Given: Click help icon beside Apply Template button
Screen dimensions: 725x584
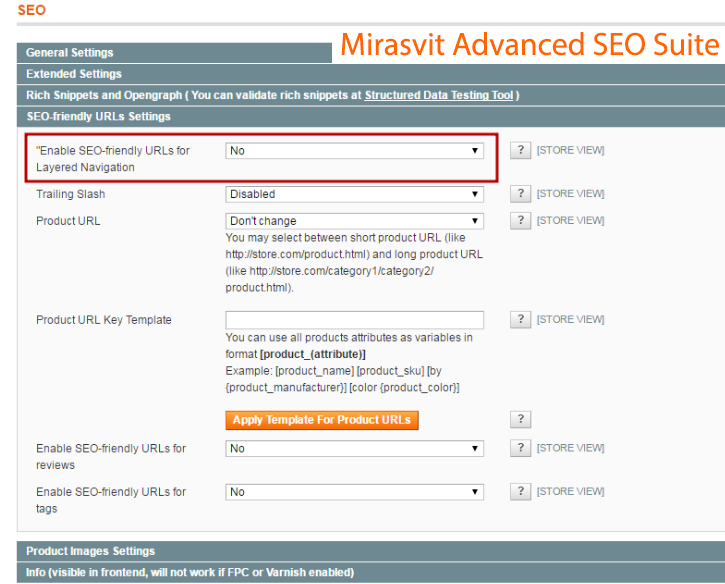Looking at the screenshot, I should pyautogui.click(x=520, y=420).
